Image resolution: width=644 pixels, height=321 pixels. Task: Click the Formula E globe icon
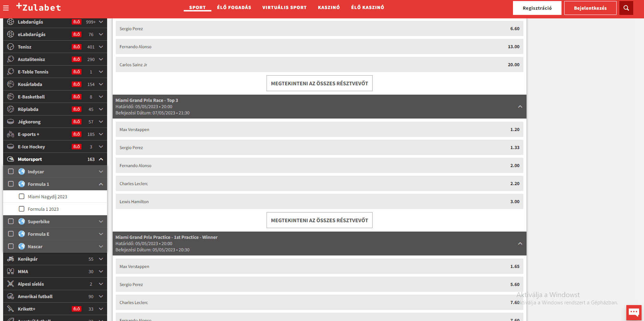click(x=21, y=234)
